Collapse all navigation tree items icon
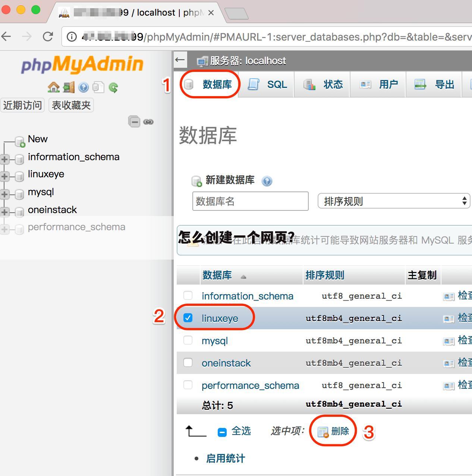The height and width of the screenshot is (476, 472). pyautogui.click(x=134, y=121)
